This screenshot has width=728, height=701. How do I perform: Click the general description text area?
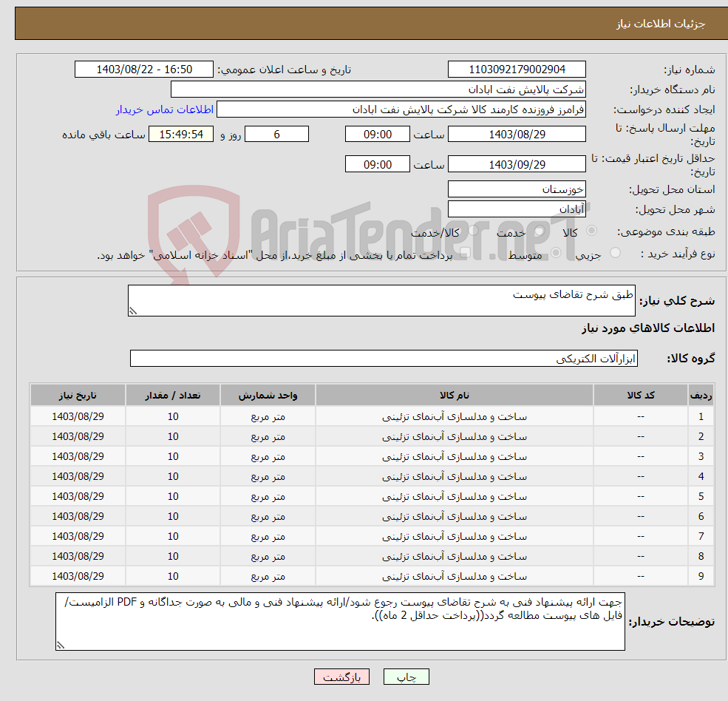coord(381,300)
